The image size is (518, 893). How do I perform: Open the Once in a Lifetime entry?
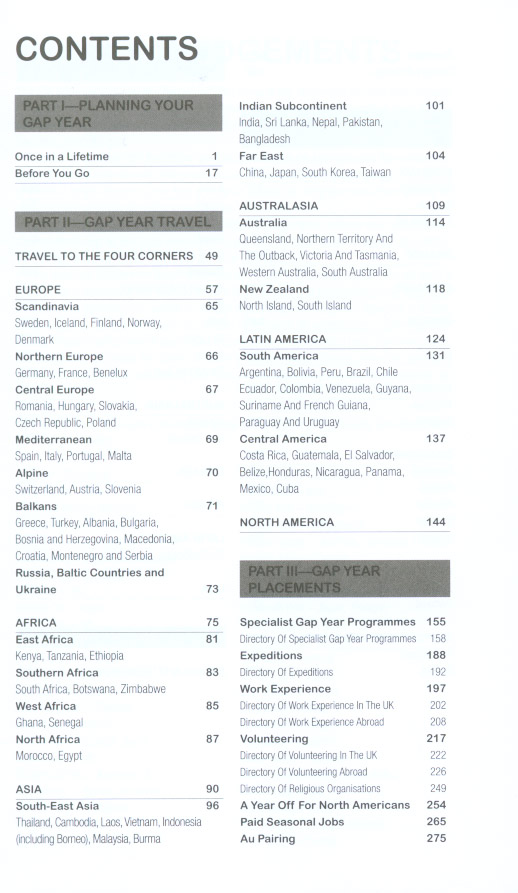click(118, 157)
